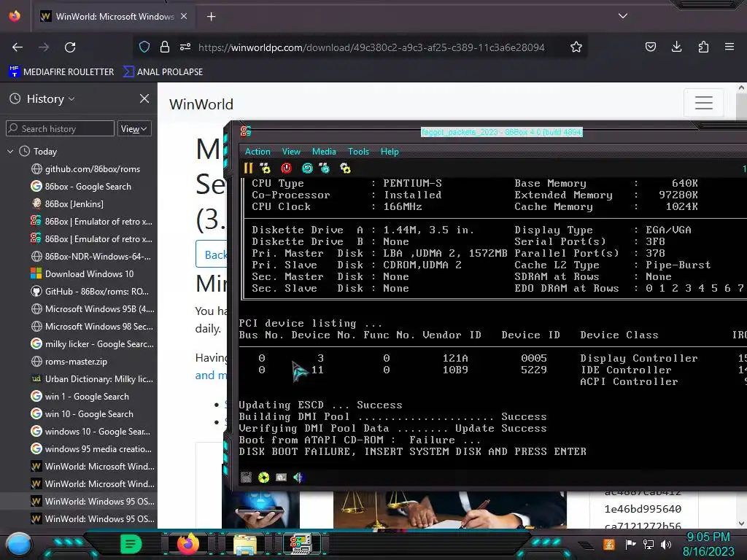
Task: Open Firefox tracking protection shield
Action: [x=144, y=47]
